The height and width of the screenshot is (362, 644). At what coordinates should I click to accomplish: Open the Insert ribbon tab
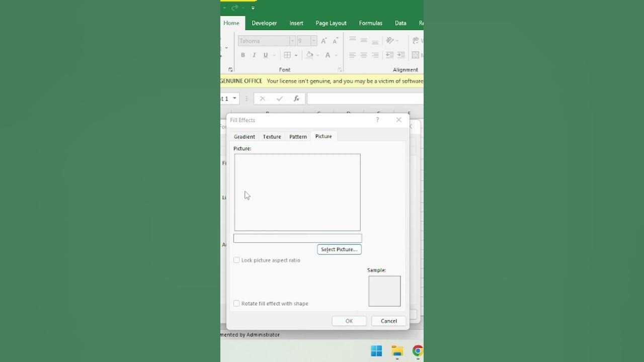[x=296, y=23]
